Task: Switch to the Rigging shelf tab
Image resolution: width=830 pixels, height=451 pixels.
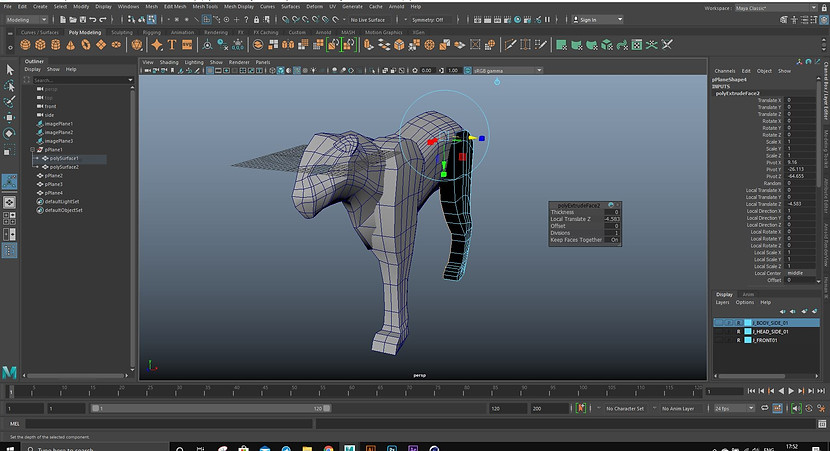Action: pos(151,32)
